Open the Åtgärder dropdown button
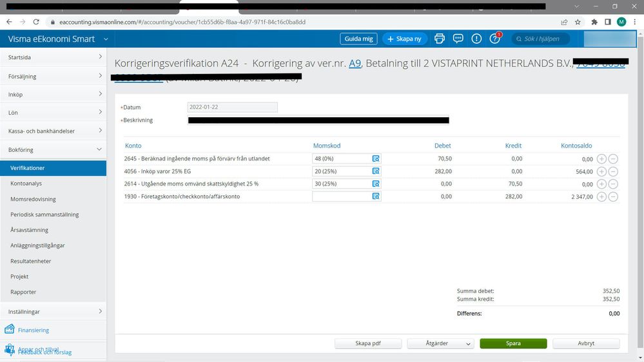The width and height of the screenshot is (644, 362). tap(440, 343)
